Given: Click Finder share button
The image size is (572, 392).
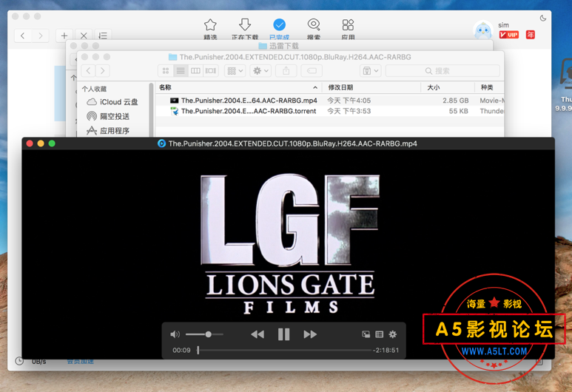Looking at the screenshot, I should [286, 71].
